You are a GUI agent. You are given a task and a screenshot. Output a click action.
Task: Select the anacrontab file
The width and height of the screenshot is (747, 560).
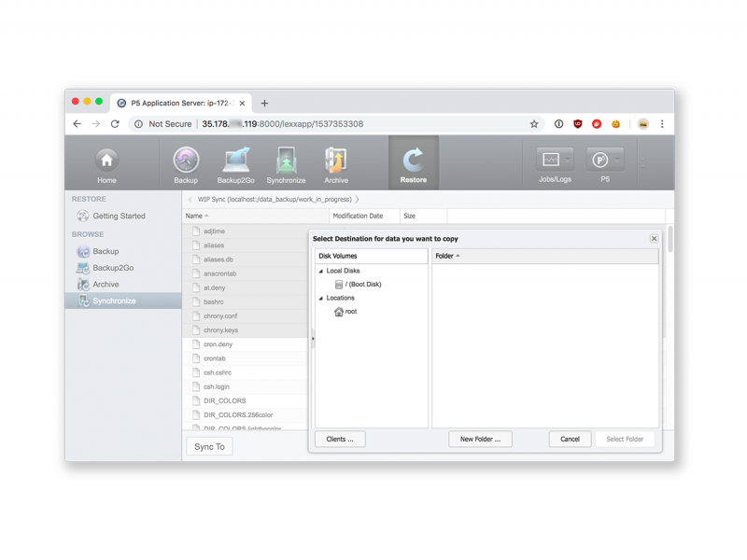click(x=245, y=273)
